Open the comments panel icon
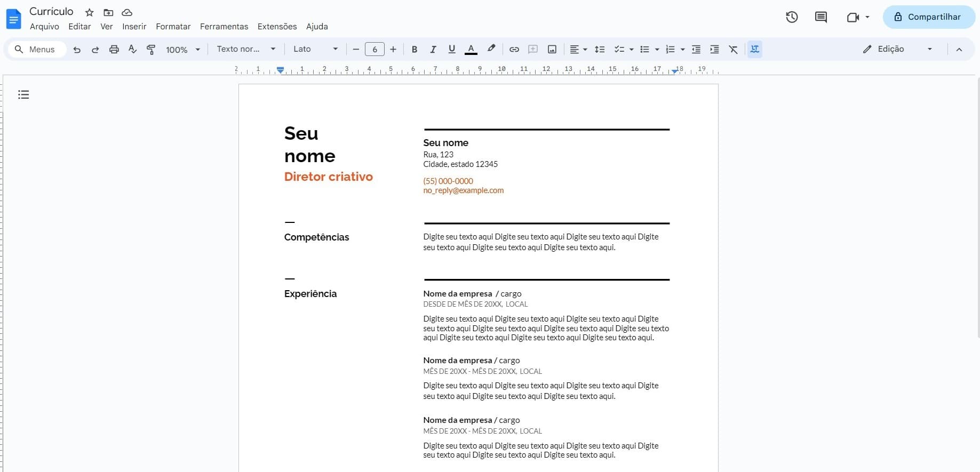 coord(820,17)
